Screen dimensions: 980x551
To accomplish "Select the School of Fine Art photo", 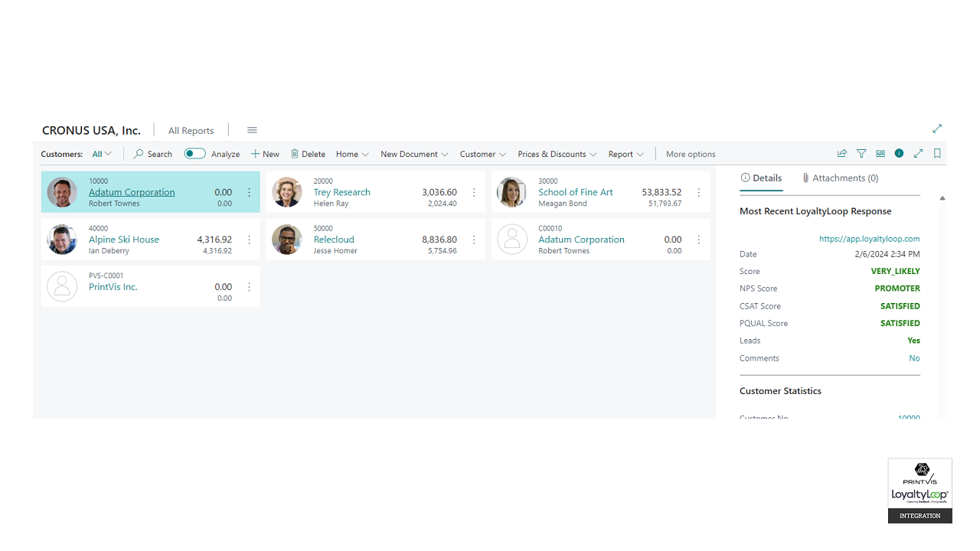I will point(512,193).
